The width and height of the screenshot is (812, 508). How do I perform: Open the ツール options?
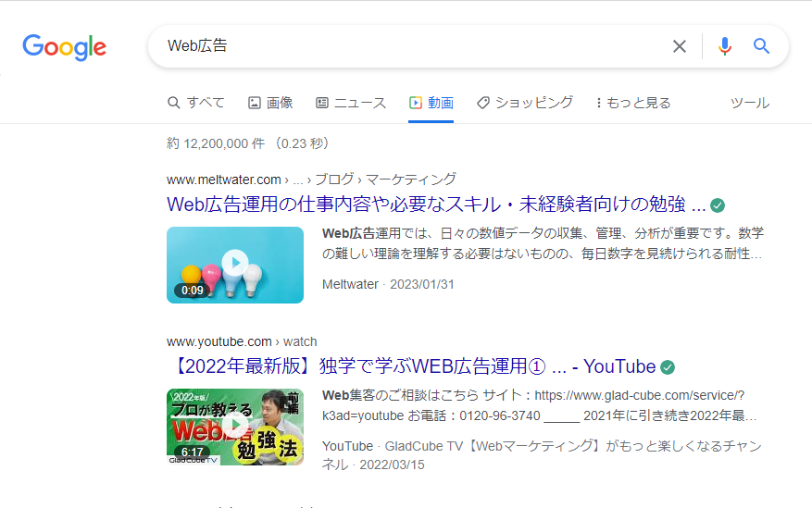point(750,103)
